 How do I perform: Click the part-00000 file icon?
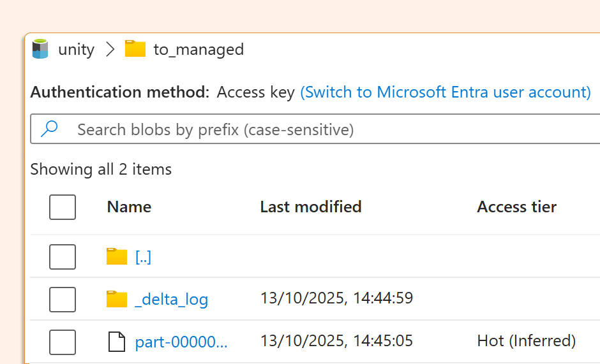117,342
